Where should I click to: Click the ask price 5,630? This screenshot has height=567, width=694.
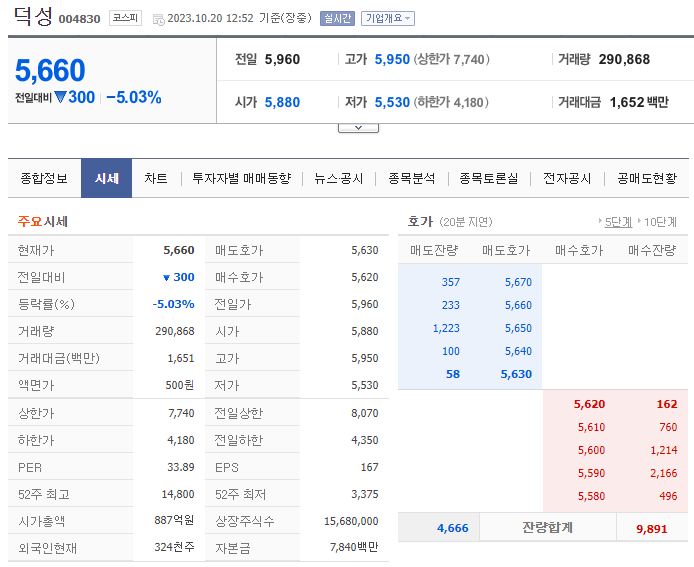click(x=516, y=374)
